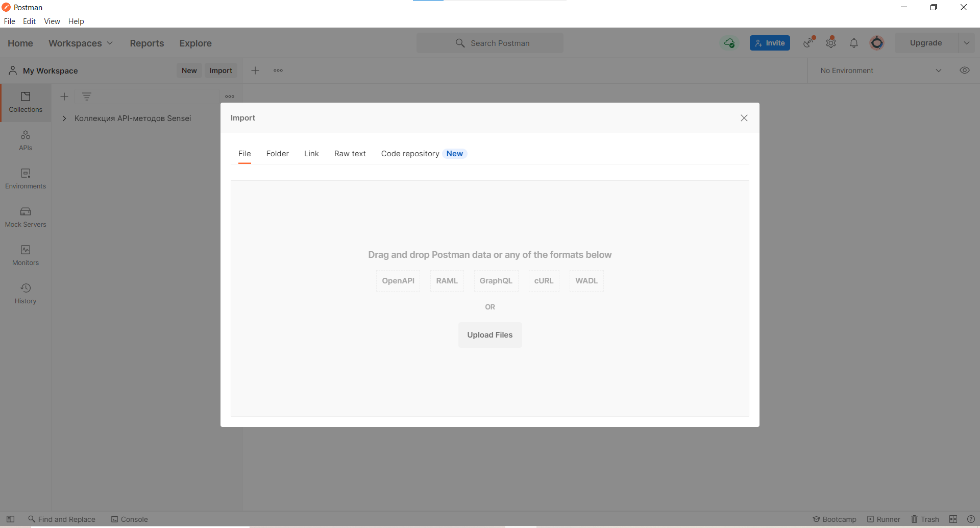Click the OpenAPI format label
Image resolution: width=980 pixels, height=528 pixels.
pyautogui.click(x=398, y=281)
